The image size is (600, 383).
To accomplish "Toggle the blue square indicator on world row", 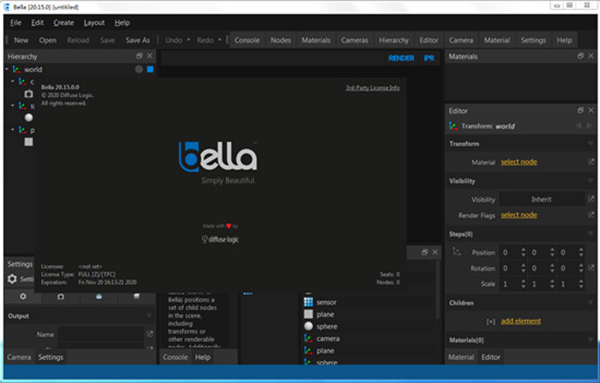I will pyautogui.click(x=150, y=69).
